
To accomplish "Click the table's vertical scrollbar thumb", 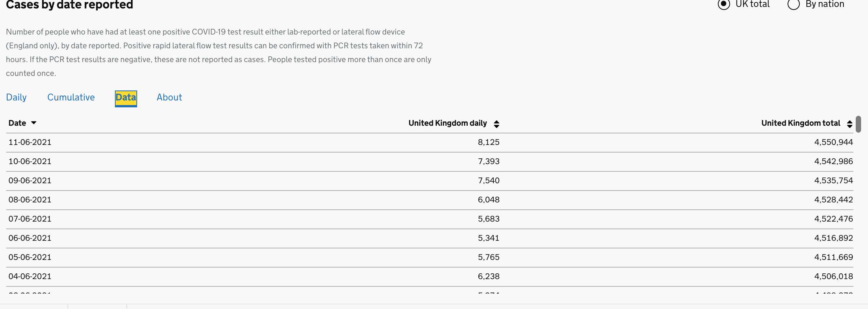I will pyautogui.click(x=858, y=124).
